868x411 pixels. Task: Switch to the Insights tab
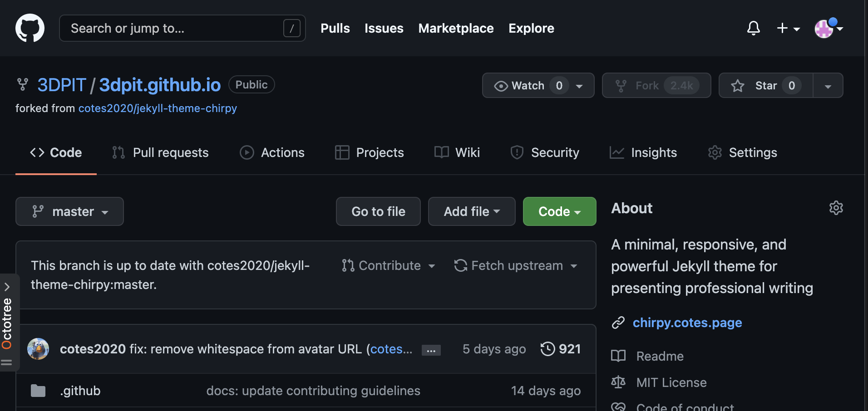tap(643, 152)
